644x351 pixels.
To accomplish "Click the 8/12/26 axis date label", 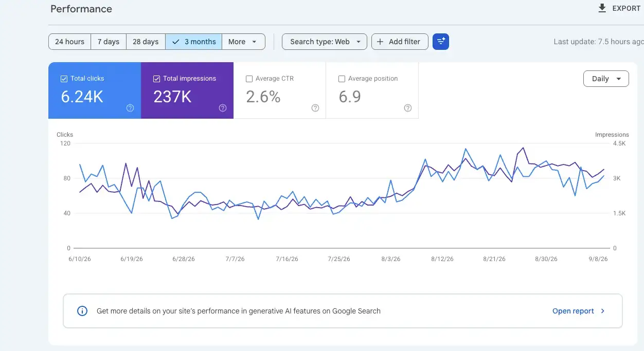I will (442, 259).
